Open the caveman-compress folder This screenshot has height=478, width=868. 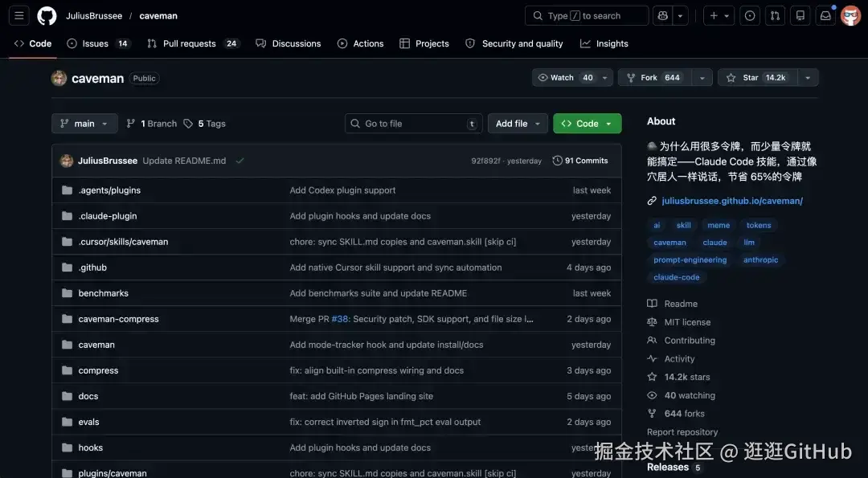coord(118,319)
